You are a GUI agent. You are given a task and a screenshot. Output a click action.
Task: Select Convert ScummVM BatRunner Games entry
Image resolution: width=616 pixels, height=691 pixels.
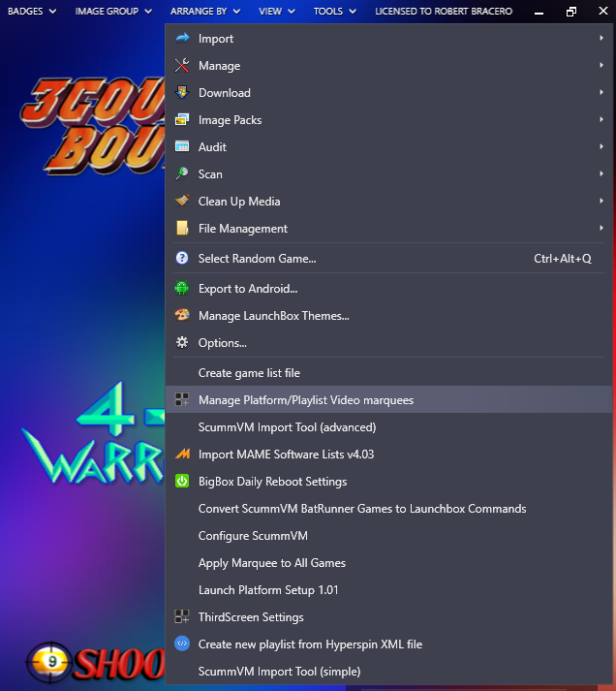[388, 509]
